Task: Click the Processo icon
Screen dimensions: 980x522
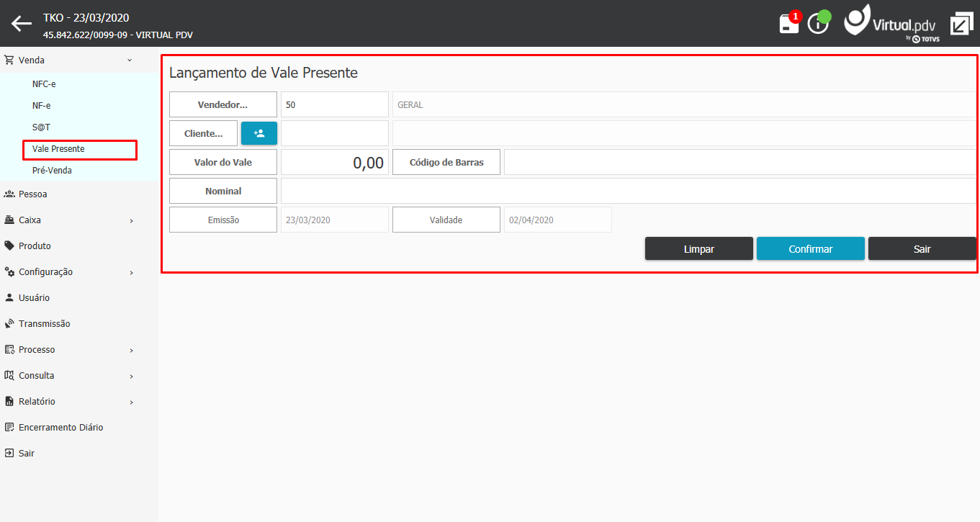Action: 9,350
